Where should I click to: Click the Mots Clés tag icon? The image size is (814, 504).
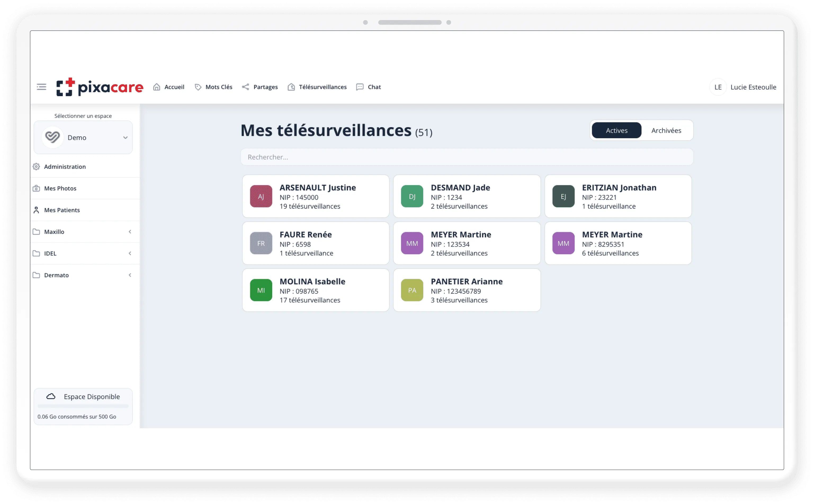(198, 87)
